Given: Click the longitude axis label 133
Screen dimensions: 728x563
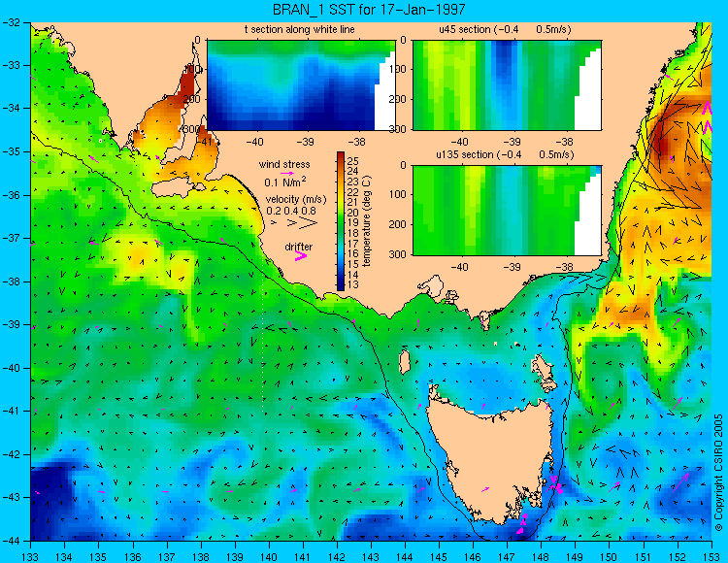Looking at the screenshot, I should (30, 557).
